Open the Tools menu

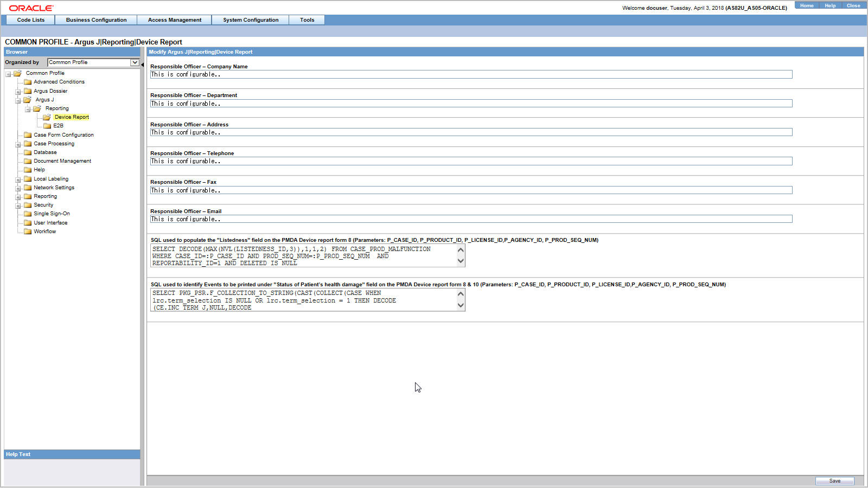(307, 20)
